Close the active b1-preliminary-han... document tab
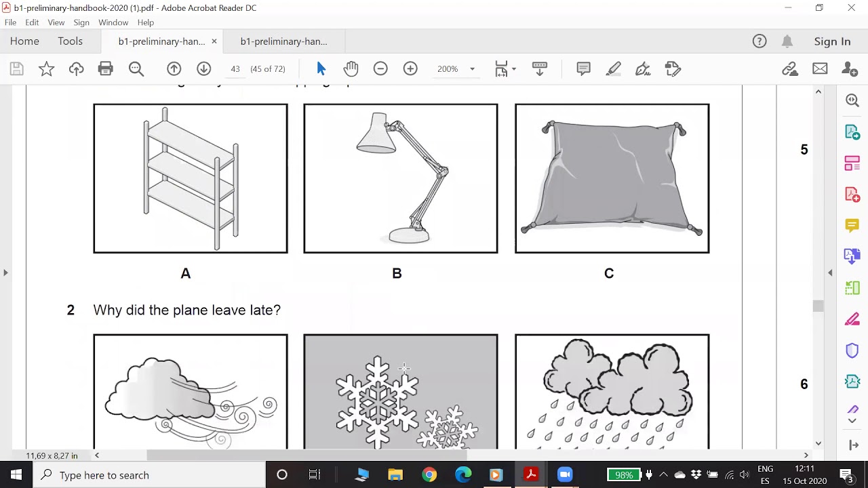Screen dimensions: 868x488 (214, 41)
